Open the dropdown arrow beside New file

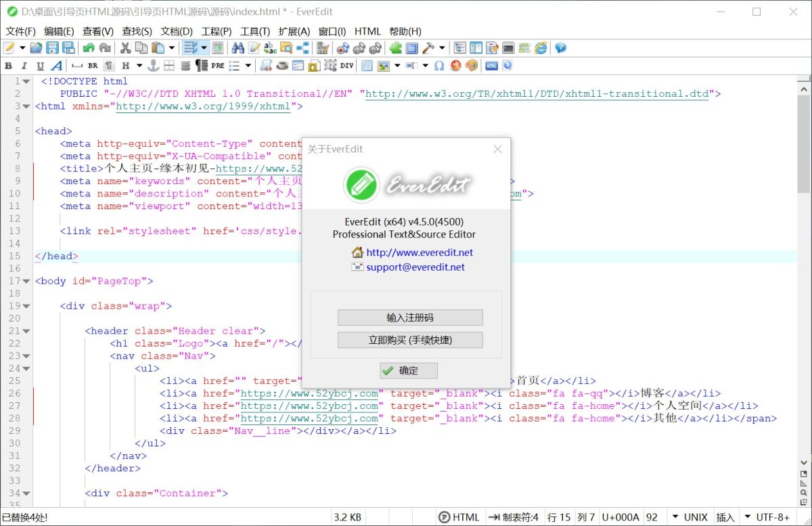(x=22, y=48)
